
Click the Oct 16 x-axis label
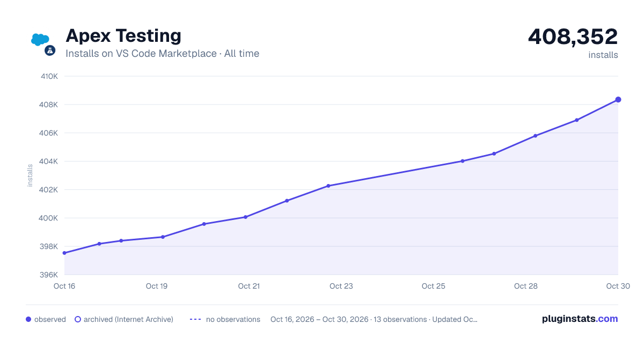(x=64, y=286)
